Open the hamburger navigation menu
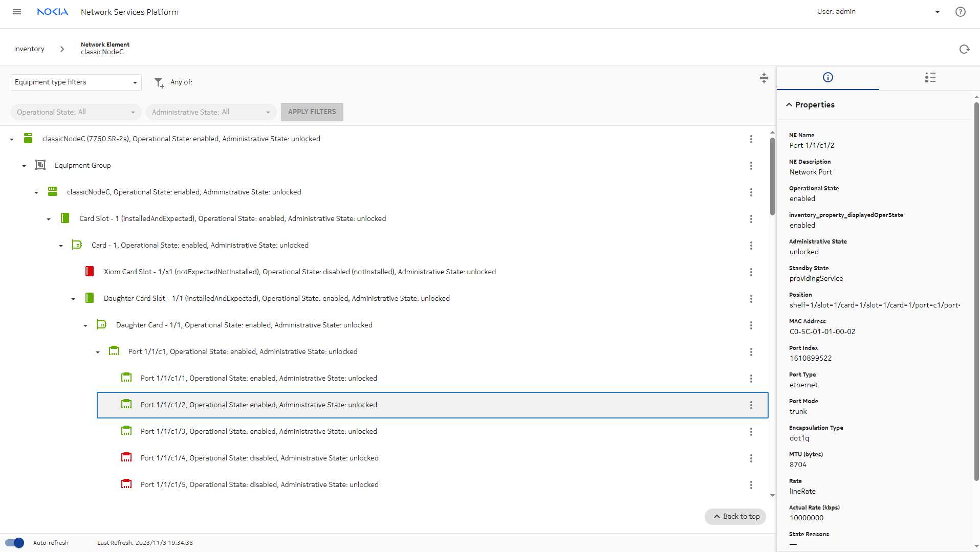The image size is (980, 552). pyautogui.click(x=17, y=12)
